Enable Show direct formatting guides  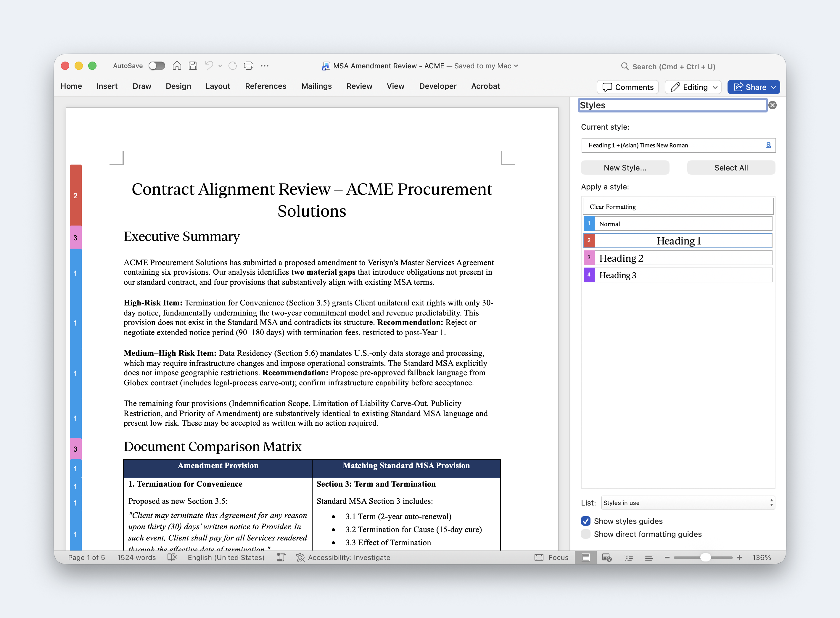coord(586,534)
